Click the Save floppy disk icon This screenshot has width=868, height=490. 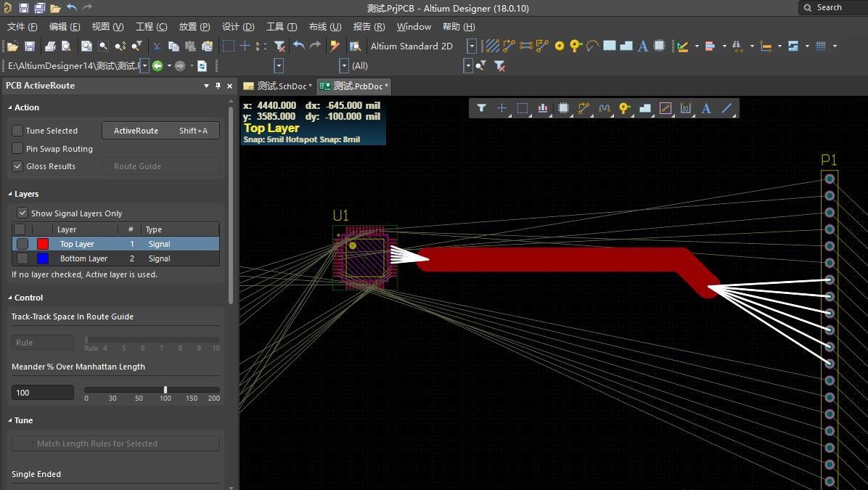click(x=30, y=46)
